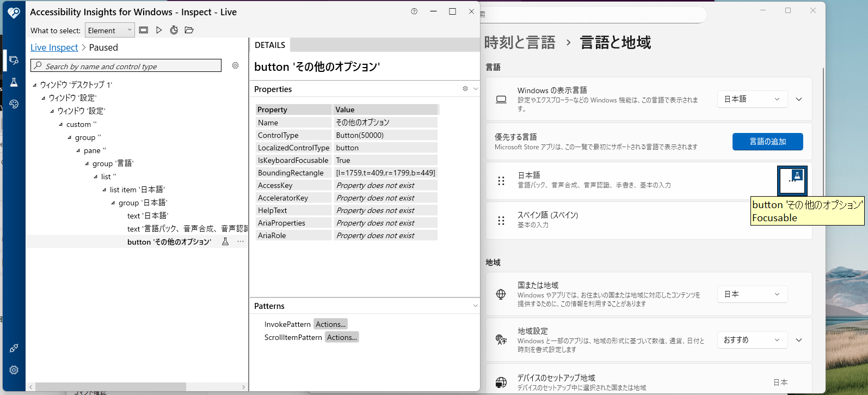Click the ControlType value Button(50000)

tap(385, 135)
